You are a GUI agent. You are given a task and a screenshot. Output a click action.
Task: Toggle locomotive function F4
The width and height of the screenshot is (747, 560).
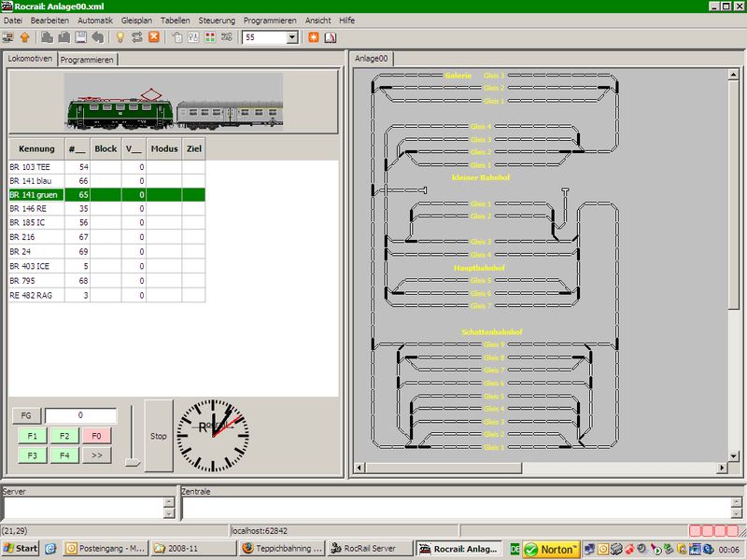(64, 455)
